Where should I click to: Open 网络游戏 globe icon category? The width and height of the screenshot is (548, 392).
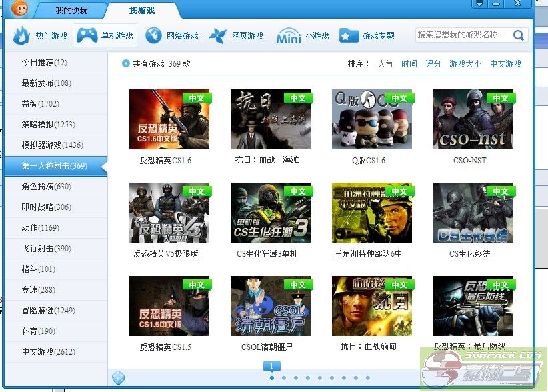click(153, 35)
